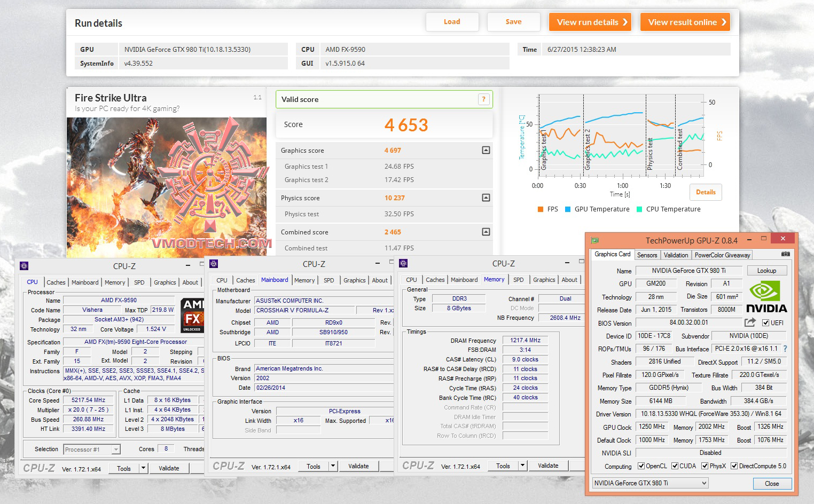Viewport: 814px width, 504px height.
Task: Collapse the Combined score section
Action: (486, 232)
